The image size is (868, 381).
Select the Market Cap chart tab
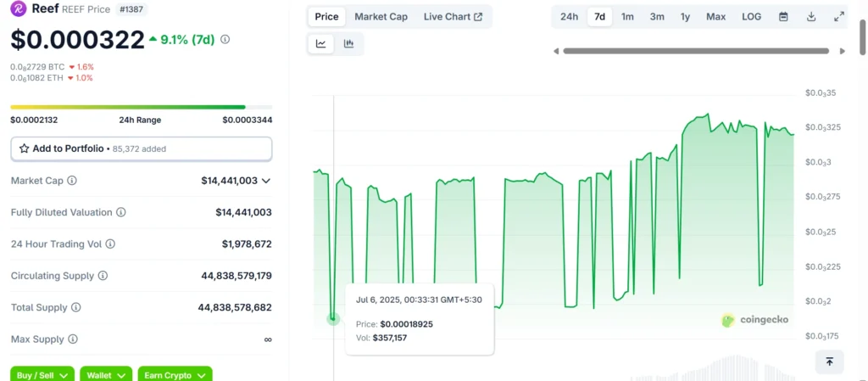click(381, 17)
